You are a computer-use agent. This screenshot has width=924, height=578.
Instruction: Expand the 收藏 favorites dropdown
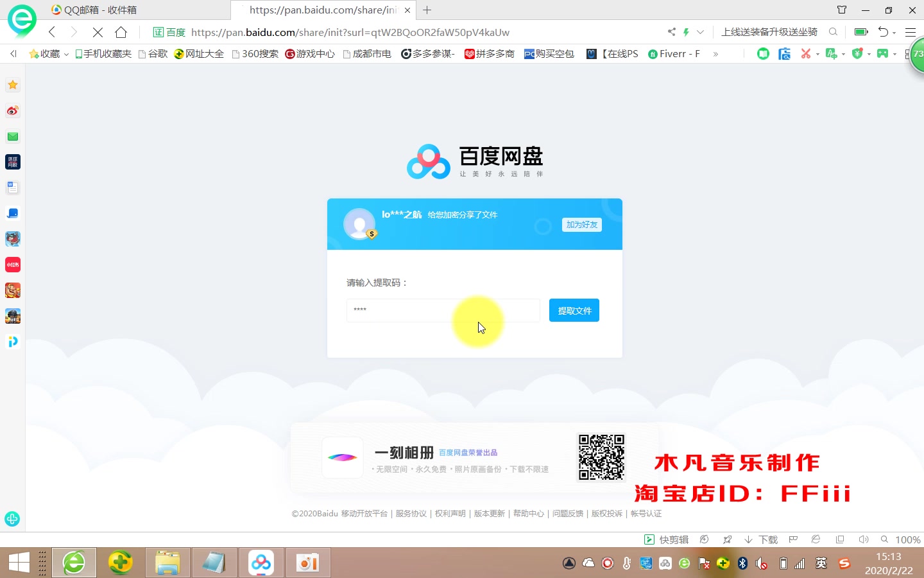click(66, 55)
